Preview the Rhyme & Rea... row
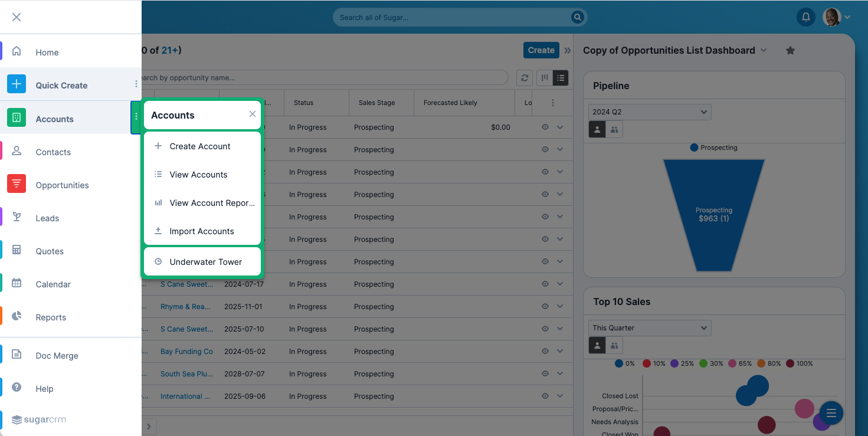Screen dimensions: 868x436 (x=545, y=306)
